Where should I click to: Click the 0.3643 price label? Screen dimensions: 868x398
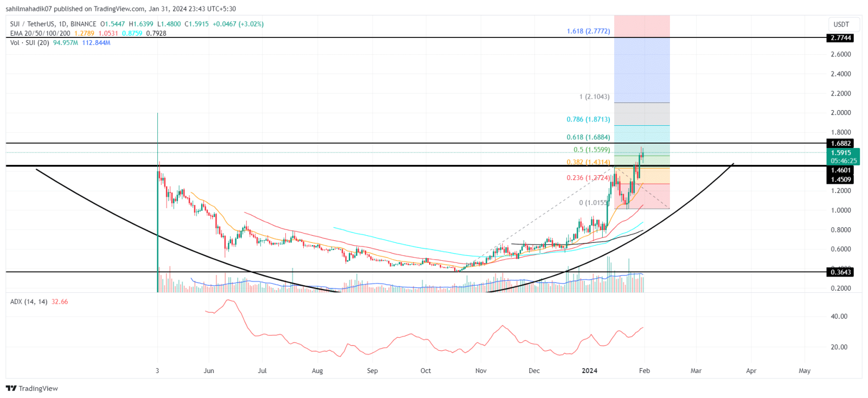[x=841, y=272]
